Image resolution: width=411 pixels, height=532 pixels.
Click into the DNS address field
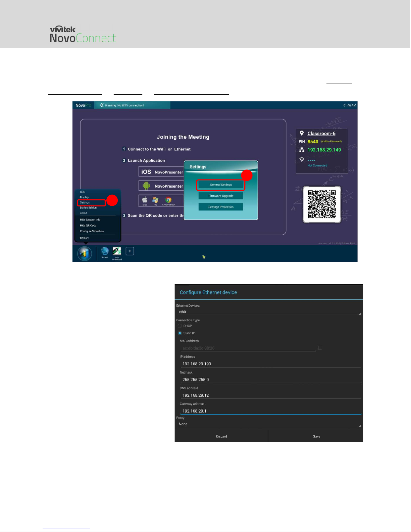pos(270,395)
